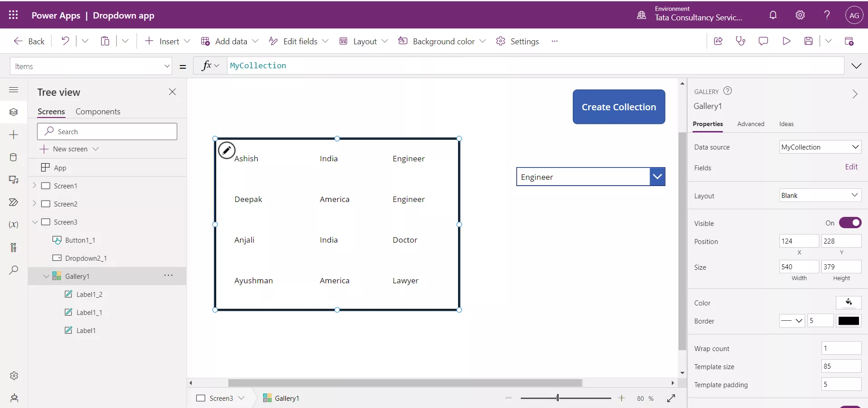Open the Variables panel in left rail

click(x=14, y=225)
